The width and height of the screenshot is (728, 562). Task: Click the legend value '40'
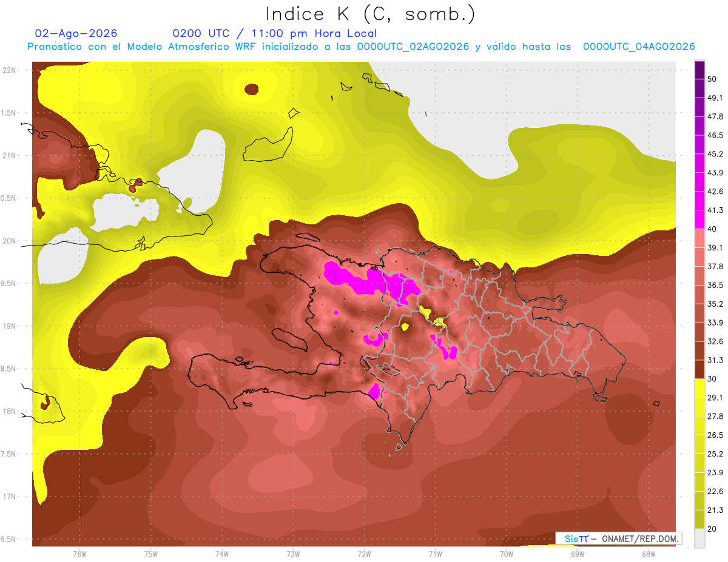pos(713,229)
